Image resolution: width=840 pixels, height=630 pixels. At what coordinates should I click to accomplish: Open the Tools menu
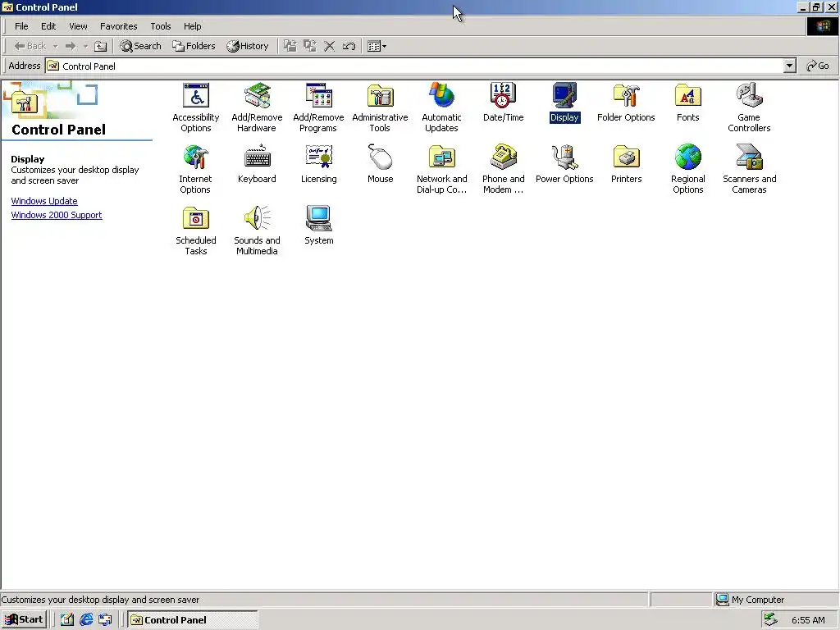[x=160, y=26]
